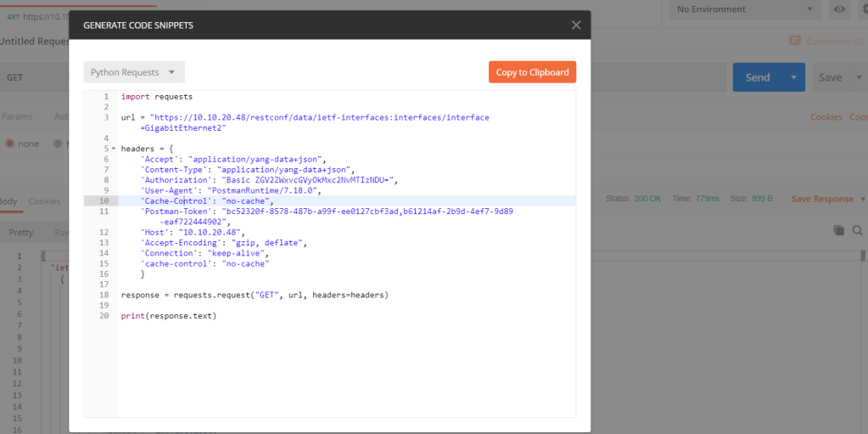Open the Params request tab
The image size is (868, 434).
[15, 116]
